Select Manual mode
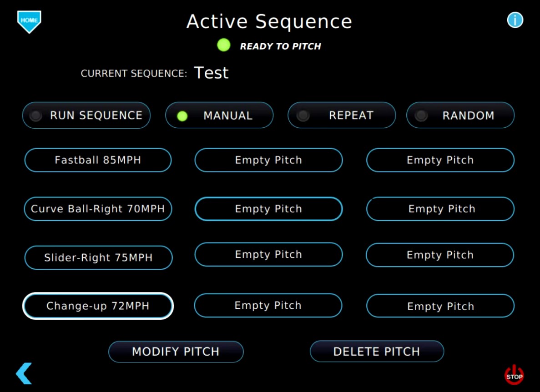Screen dimensions: 540x392 [x=219, y=116]
